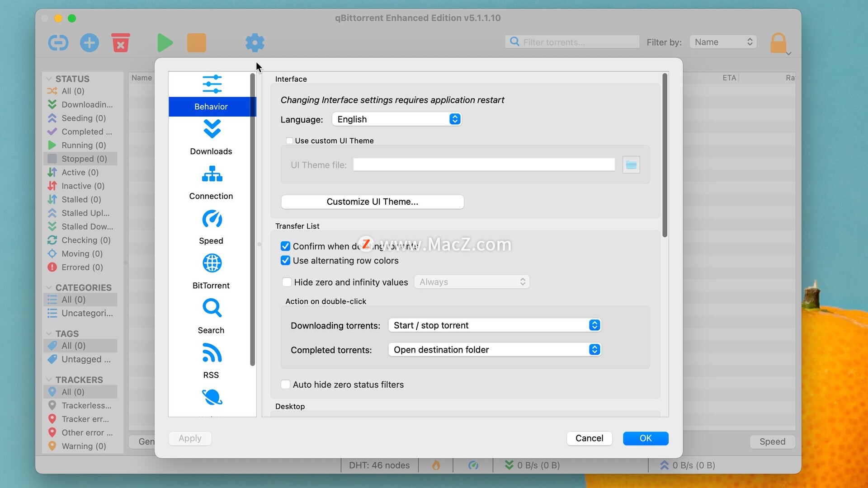This screenshot has width=868, height=488.
Task: Select the Stopped (0) status filter
Action: pos(80,159)
